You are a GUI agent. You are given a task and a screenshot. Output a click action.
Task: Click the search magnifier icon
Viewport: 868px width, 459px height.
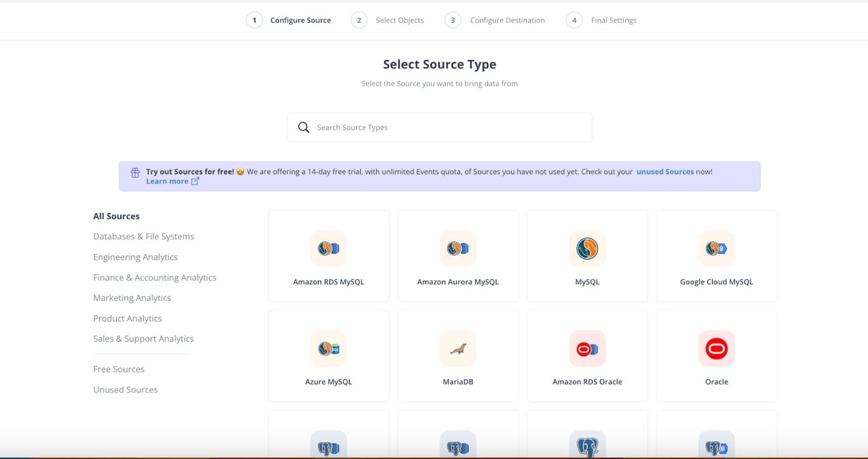click(x=304, y=128)
